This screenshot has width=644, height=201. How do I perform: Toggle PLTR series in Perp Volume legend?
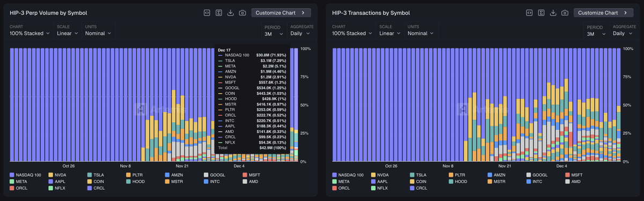(134, 175)
